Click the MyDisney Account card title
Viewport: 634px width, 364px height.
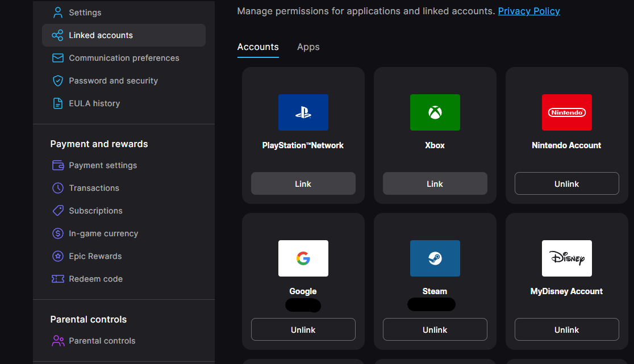click(x=566, y=291)
